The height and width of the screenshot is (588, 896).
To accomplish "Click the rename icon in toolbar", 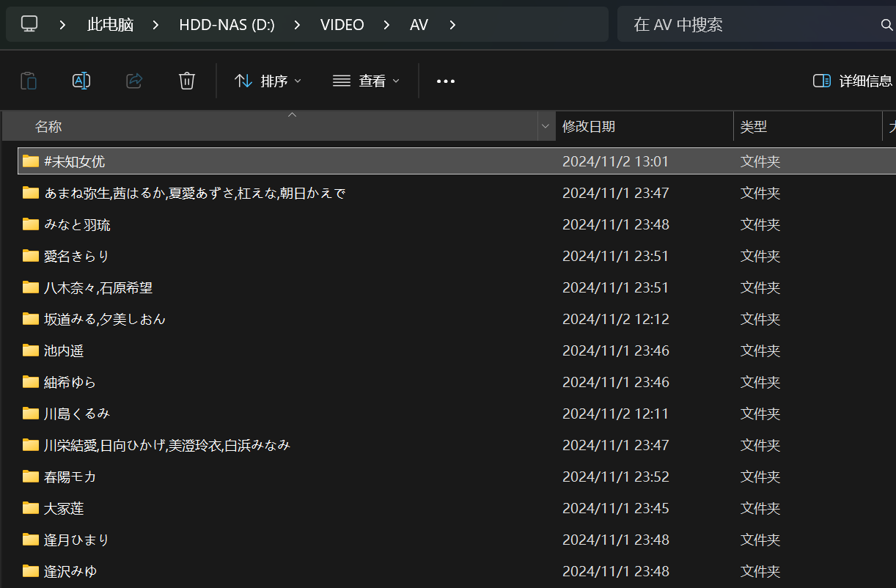I will click(81, 81).
